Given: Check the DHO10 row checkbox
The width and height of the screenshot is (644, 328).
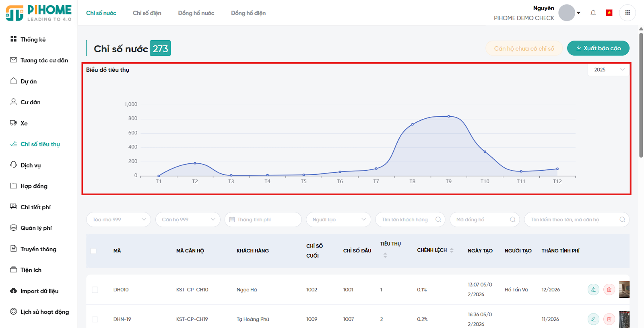Looking at the screenshot, I should pyautogui.click(x=95, y=290).
